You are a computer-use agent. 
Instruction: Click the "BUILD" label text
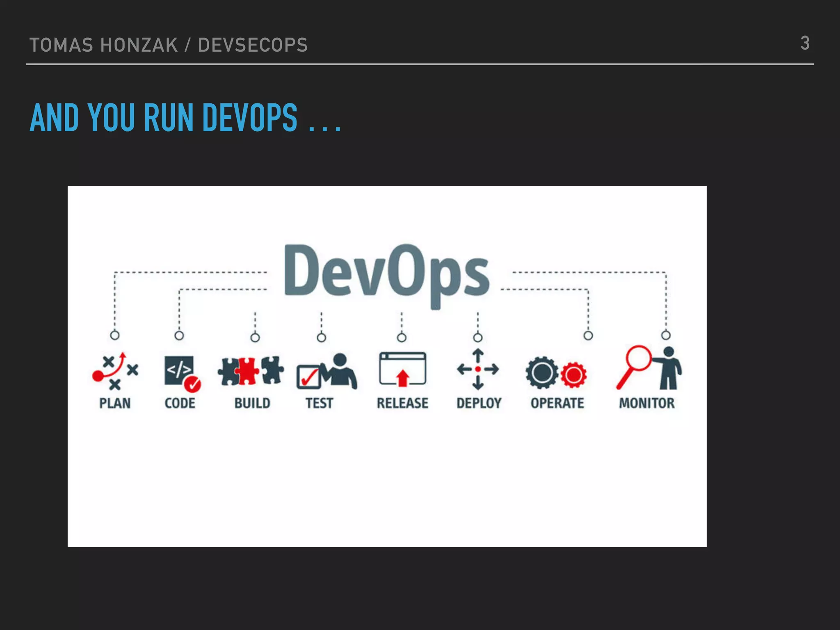pyautogui.click(x=252, y=403)
